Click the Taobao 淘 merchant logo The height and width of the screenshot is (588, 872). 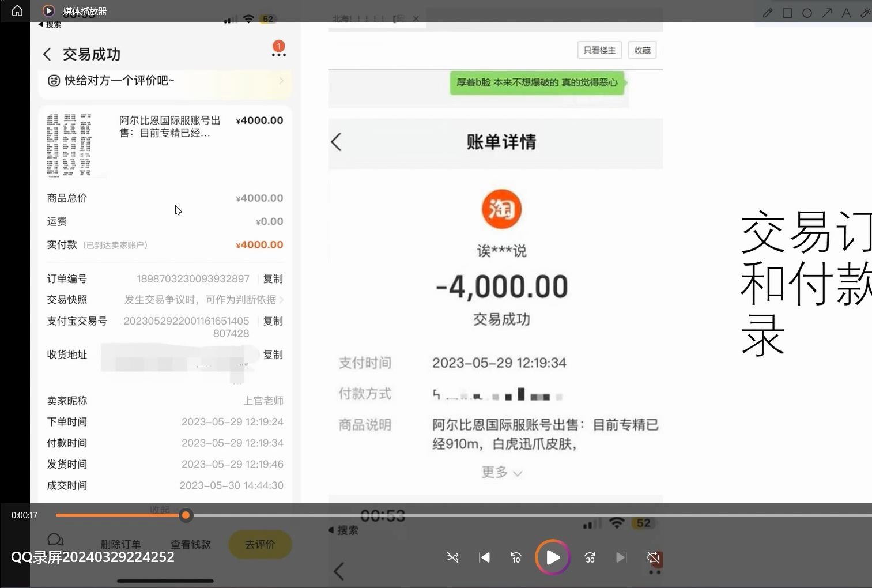pos(501,209)
